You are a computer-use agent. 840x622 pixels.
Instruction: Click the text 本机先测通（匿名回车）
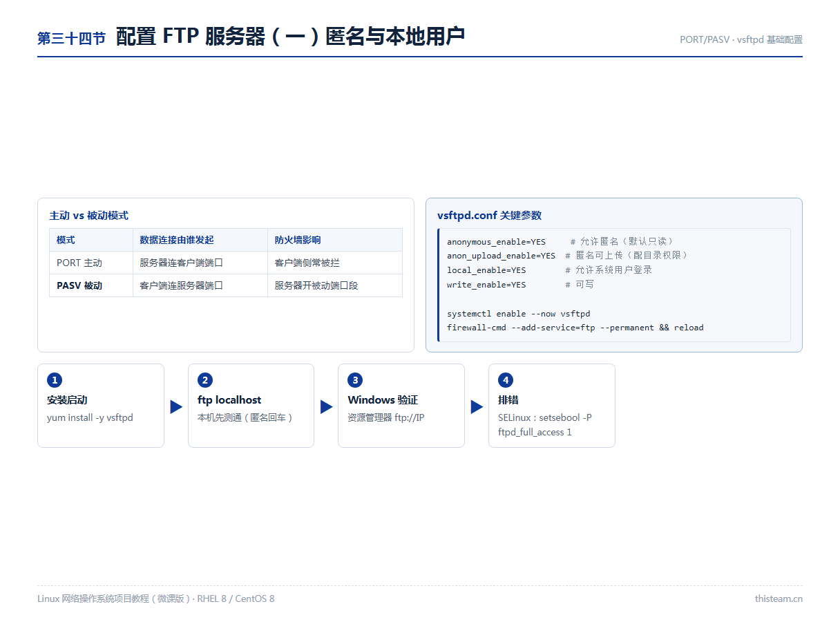[x=245, y=418]
